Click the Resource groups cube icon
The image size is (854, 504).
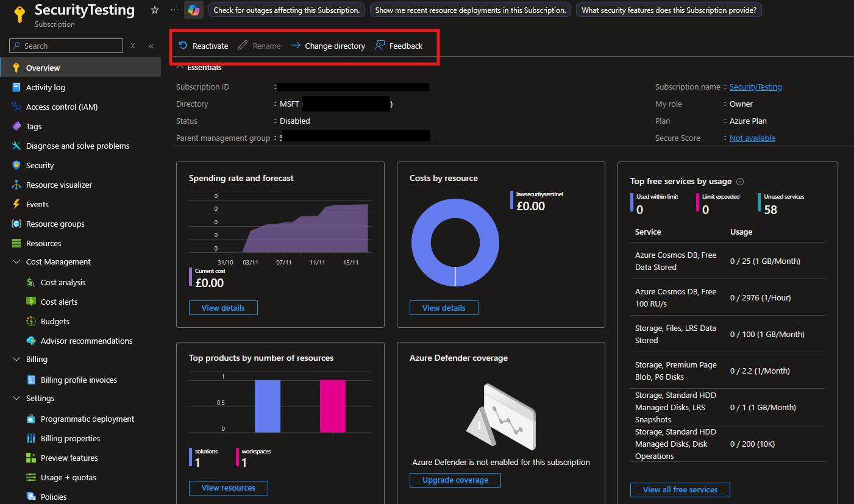click(16, 224)
